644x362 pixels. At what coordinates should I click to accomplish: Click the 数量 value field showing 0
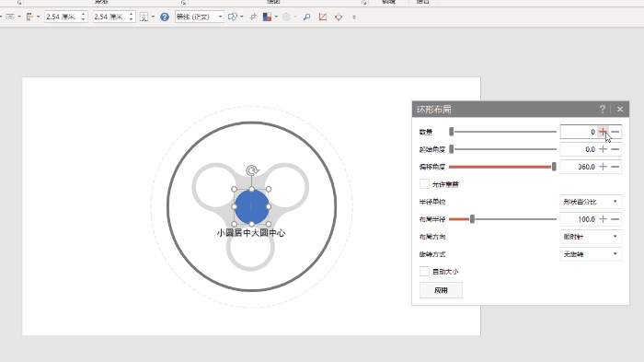pos(579,132)
